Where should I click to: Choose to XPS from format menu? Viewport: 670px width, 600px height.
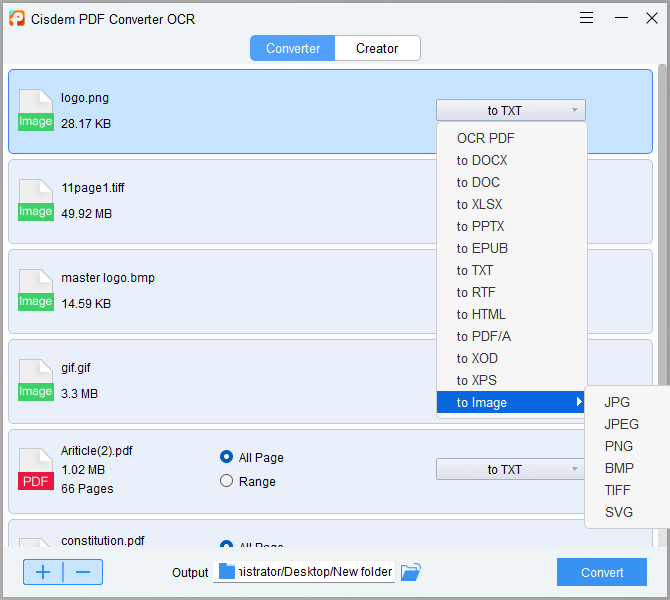click(511, 380)
